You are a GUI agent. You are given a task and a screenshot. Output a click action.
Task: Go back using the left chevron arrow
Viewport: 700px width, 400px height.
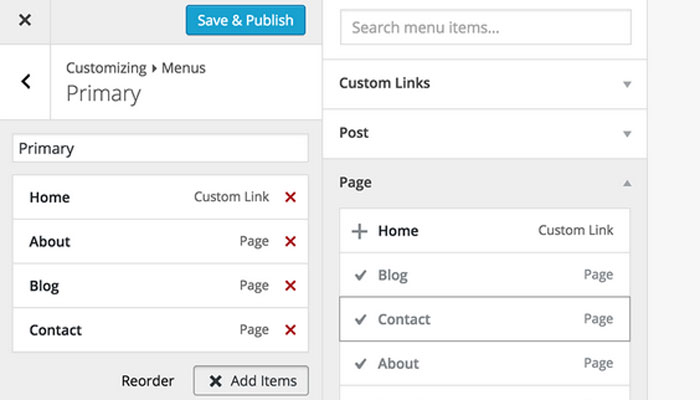point(26,82)
